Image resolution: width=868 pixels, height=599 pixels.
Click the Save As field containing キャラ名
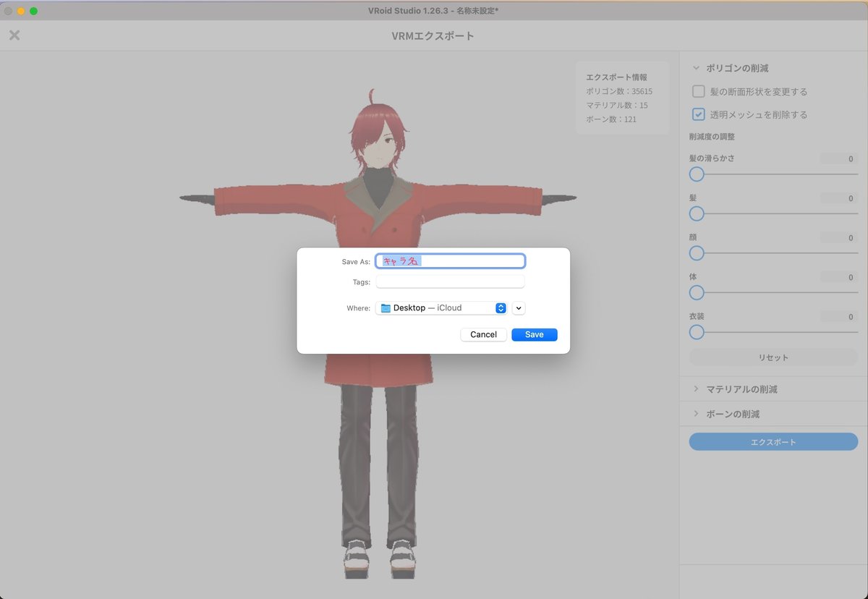click(450, 260)
